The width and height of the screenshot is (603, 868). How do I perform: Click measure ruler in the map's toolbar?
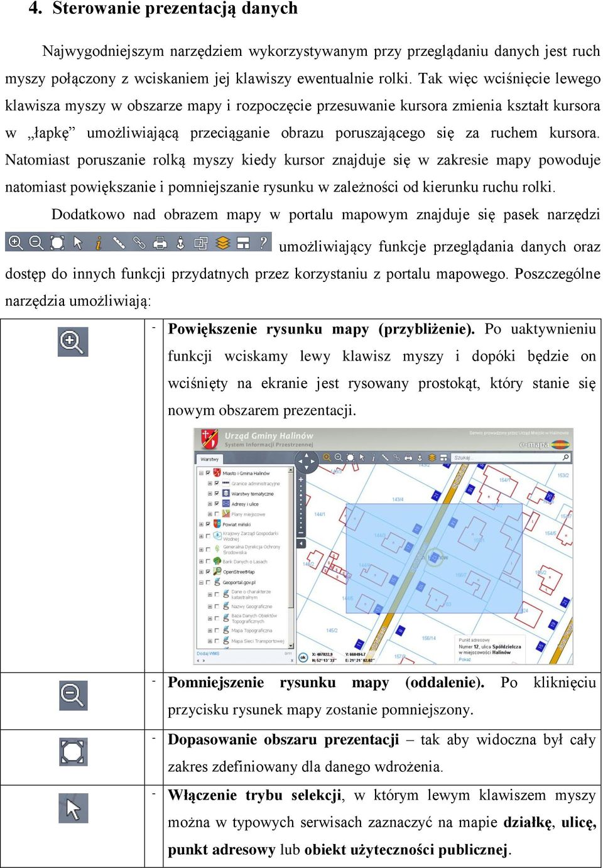click(385, 457)
